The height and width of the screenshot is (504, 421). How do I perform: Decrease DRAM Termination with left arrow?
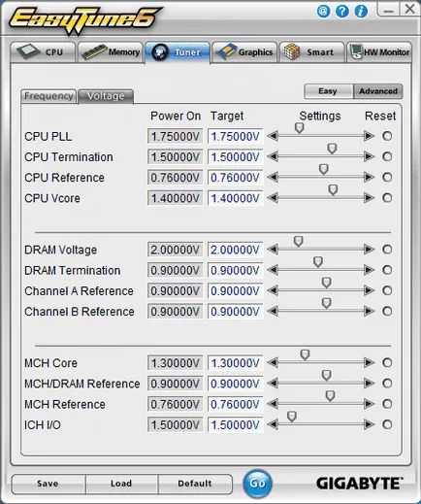coord(273,270)
